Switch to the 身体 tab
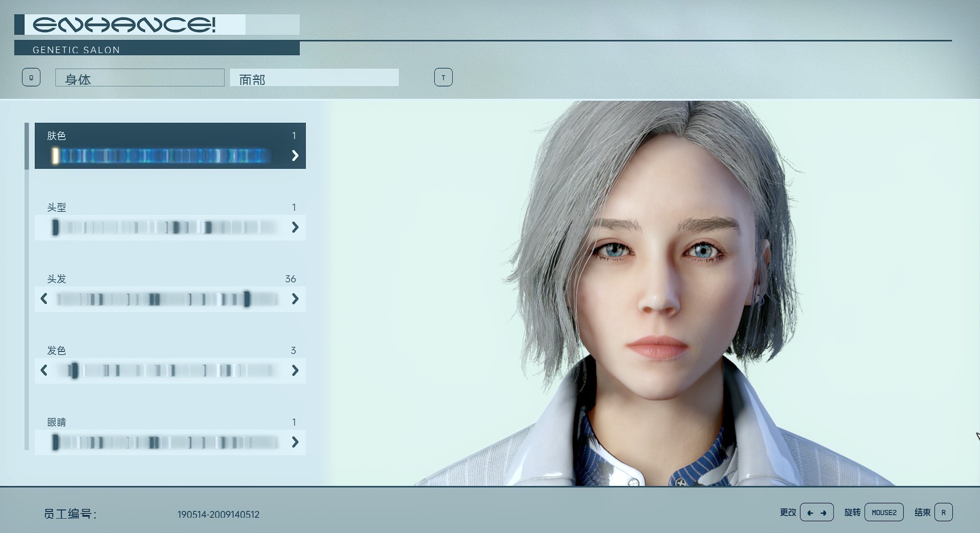 click(140, 78)
